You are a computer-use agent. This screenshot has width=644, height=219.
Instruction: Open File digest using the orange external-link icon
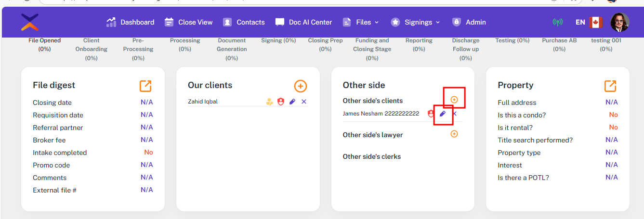(x=145, y=86)
